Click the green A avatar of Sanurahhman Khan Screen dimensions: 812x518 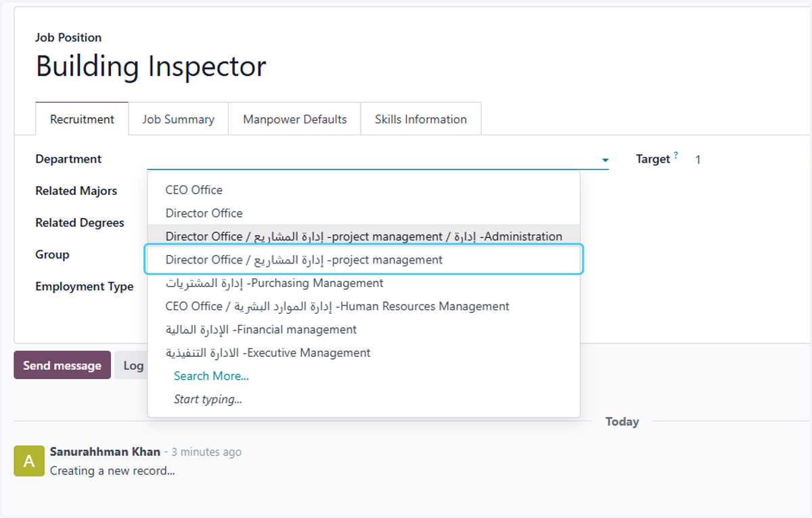point(29,461)
